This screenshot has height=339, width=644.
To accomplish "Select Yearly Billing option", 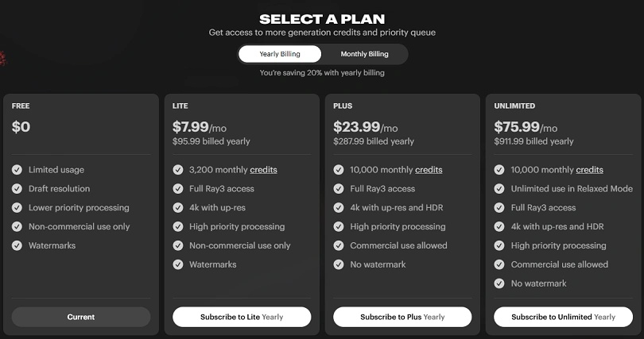I will click(280, 54).
